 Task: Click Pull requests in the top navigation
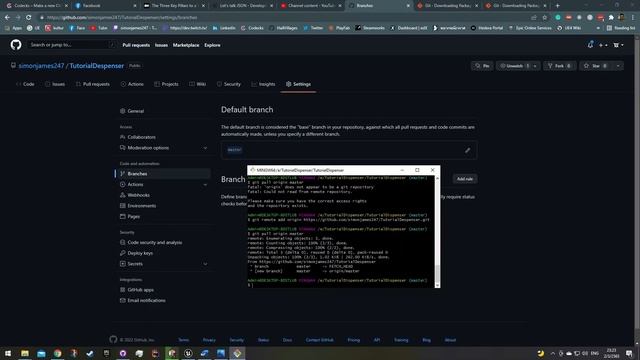[136, 45]
